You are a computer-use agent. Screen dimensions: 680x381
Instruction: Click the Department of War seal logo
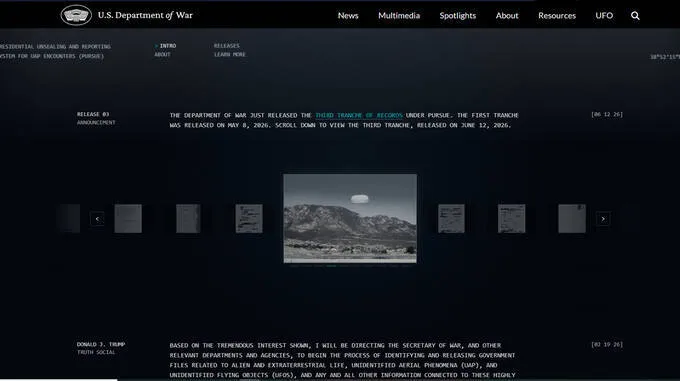[x=76, y=15]
